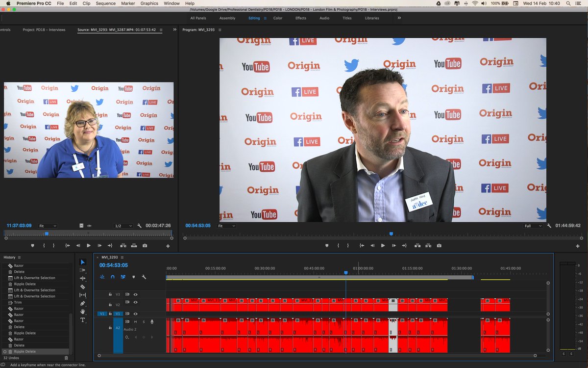Select the Hand tool
The height and width of the screenshot is (368, 588).
tap(82, 312)
